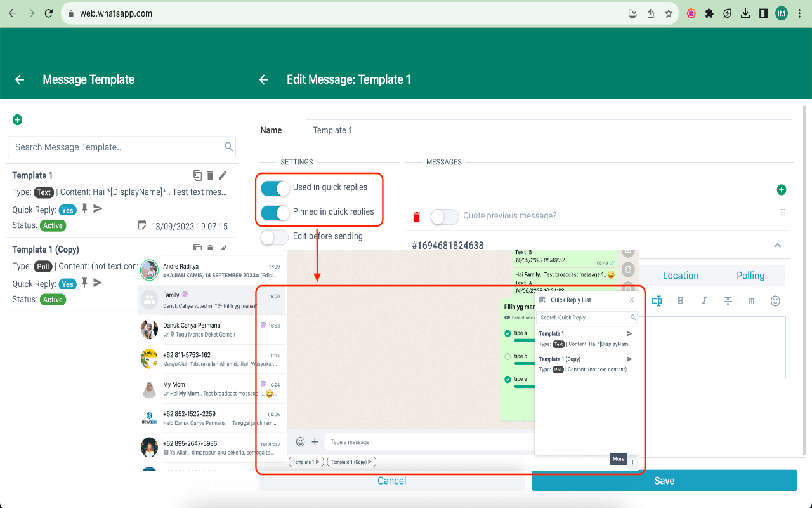Click the Active status badge of Template 1 (Copy)
The width and height of the screenshot is (812, 508).
click(x=53, y=300)
